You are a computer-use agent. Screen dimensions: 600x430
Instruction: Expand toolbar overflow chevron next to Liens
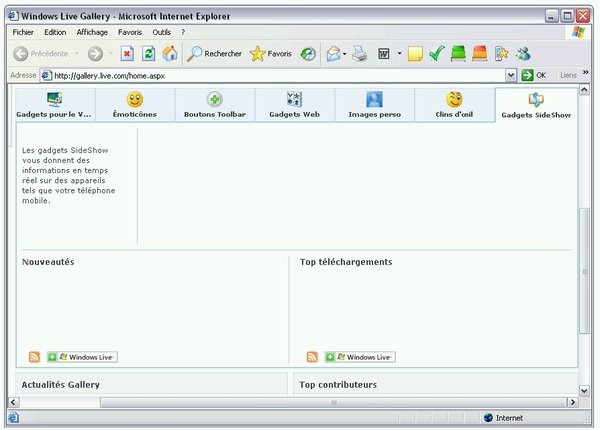(x=585, y=72)
